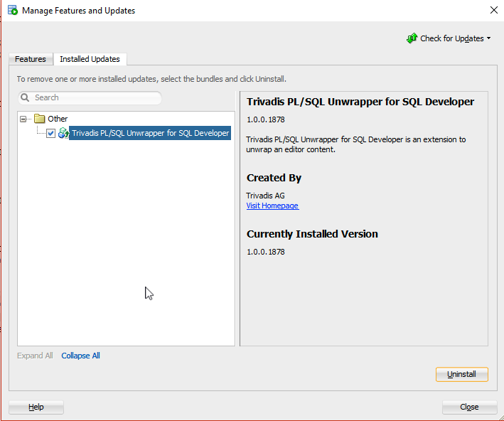
Task: Click the Other folder icon
Action: tap(40, 119)
